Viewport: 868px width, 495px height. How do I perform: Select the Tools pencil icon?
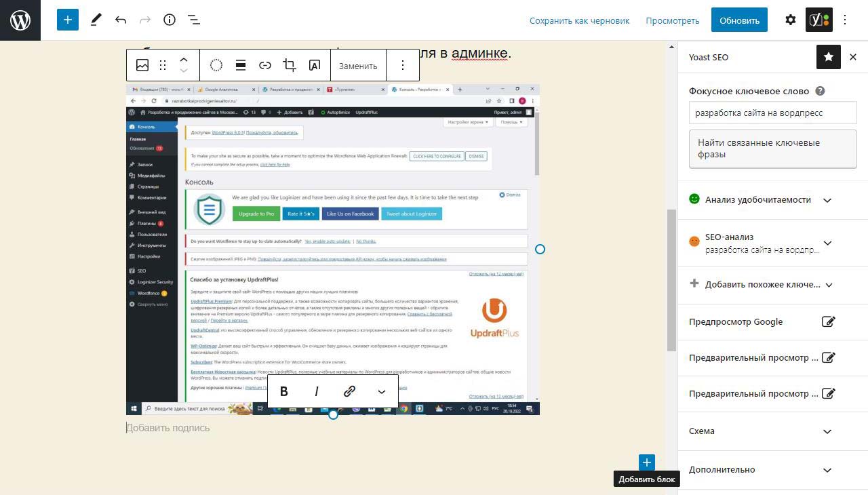coord(96,20)
